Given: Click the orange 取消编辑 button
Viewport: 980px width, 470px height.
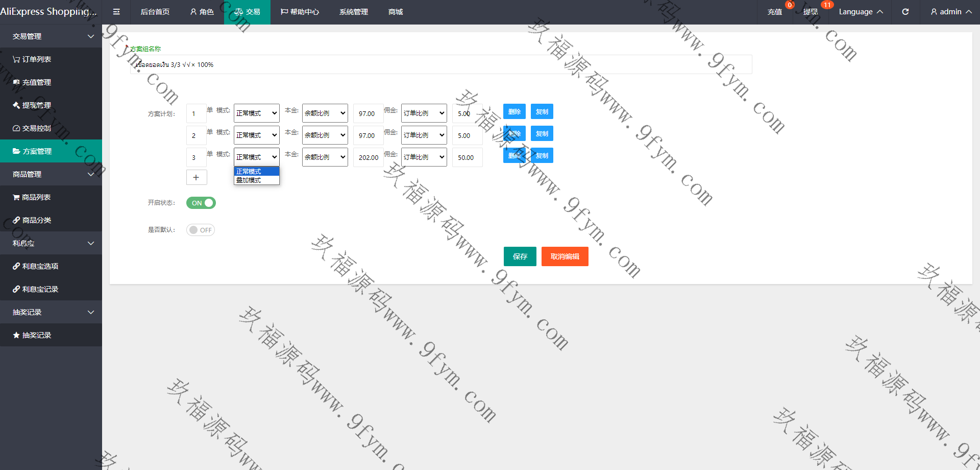Looking at the screenshot, I should pyautogui.click(x=565, y=256).
